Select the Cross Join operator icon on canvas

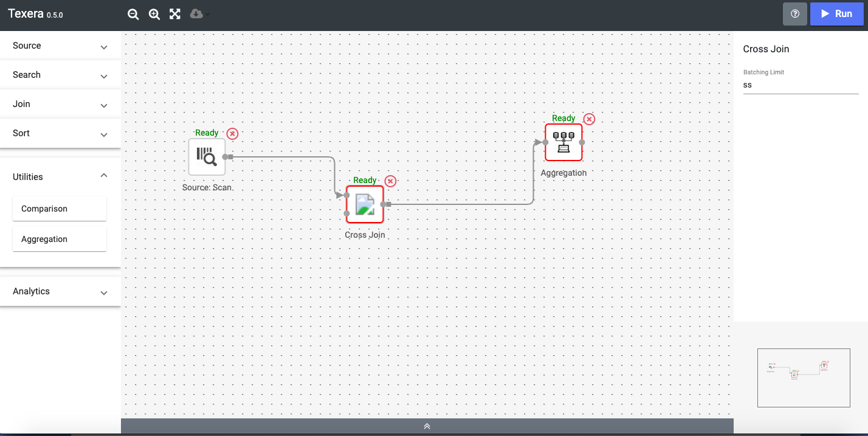pos(365,204)
